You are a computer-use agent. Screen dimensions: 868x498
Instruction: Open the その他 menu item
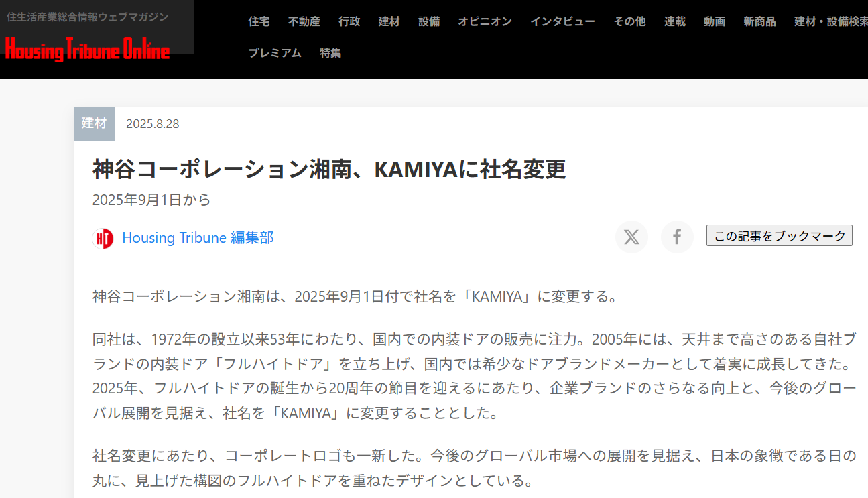pyautogui.click(x=629, y=21)
